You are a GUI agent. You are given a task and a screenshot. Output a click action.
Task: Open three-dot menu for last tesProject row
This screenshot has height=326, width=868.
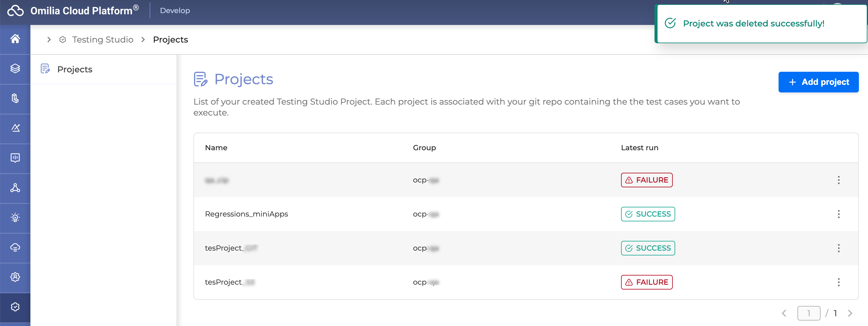point(838,282)
